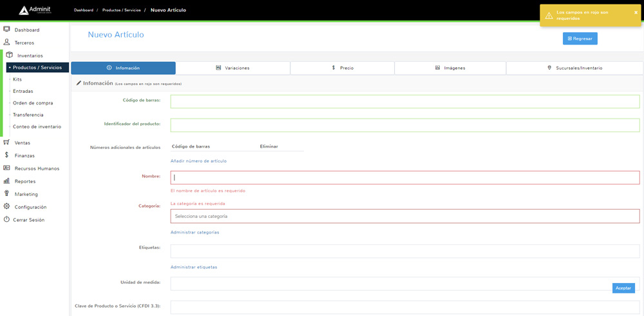Switch to the Variaciones tab

232,68
